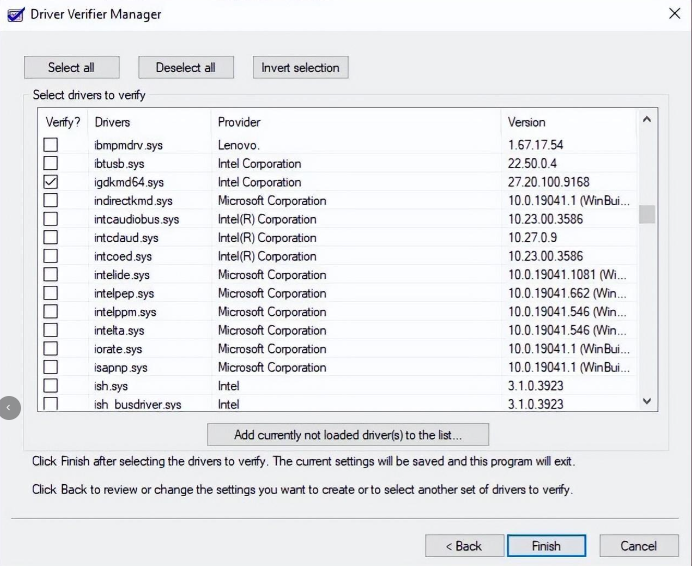Select the isapnp.sys driver name
The height and width of the screenshot is (566, 692).
[121, 368]
